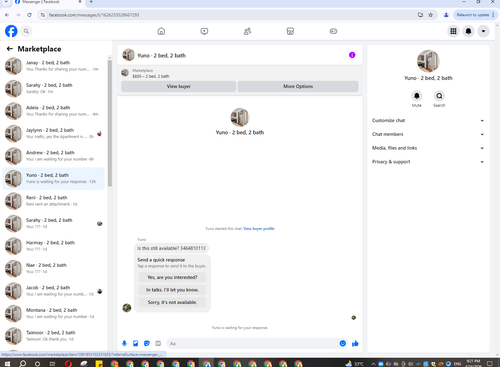Select the Messenger | Facebook browser tab
This screenshot has height=367, width=500.
point(47,2)
